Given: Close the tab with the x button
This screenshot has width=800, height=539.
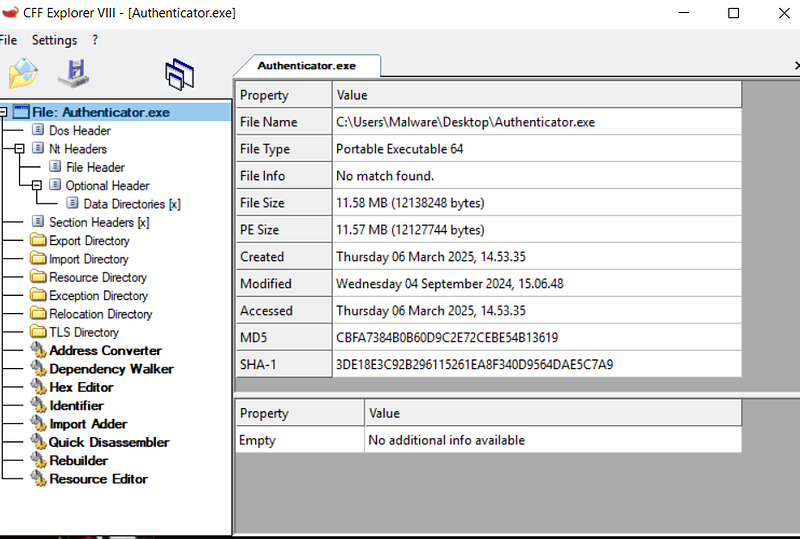Looking at the screenshot, I should tap(797, 65).
